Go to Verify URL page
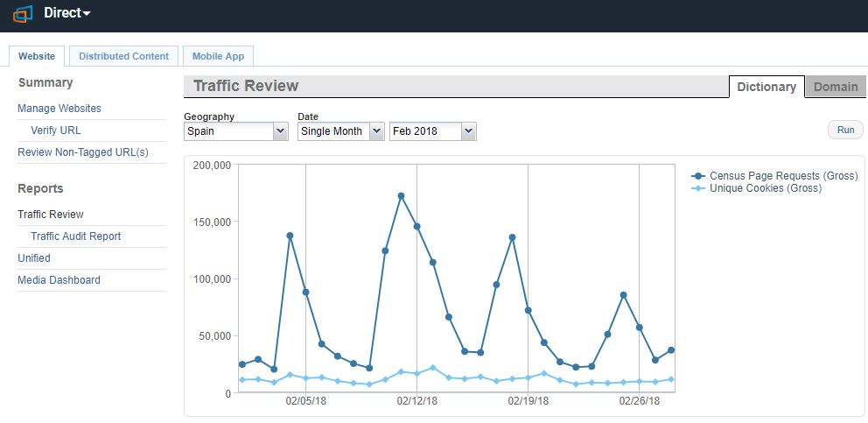 coord(56,130)
